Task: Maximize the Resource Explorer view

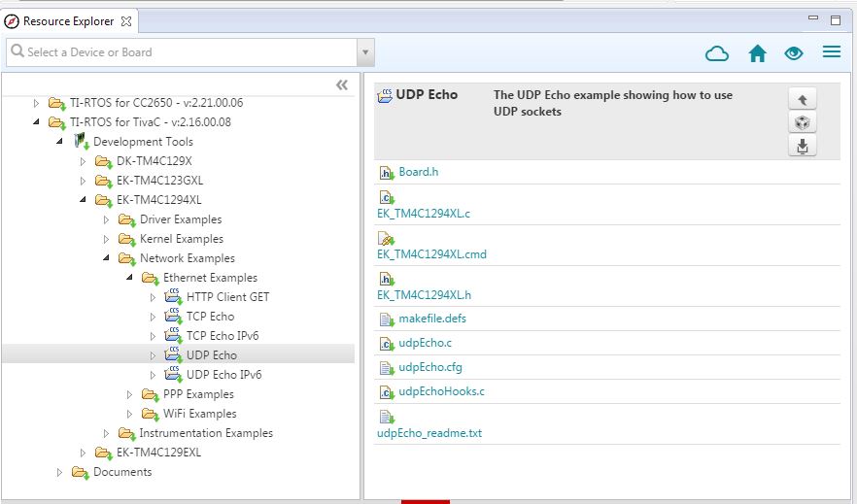Action: (x=836, y=20)
